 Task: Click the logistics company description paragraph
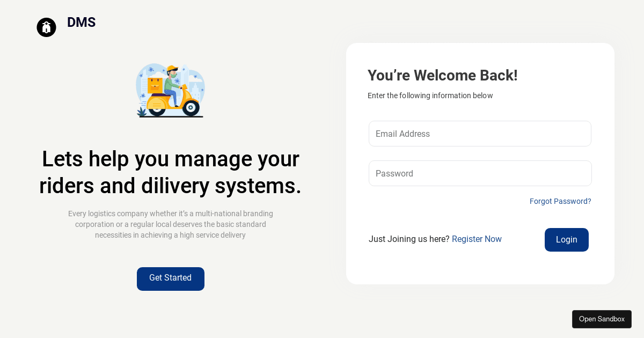pos(170,224)
